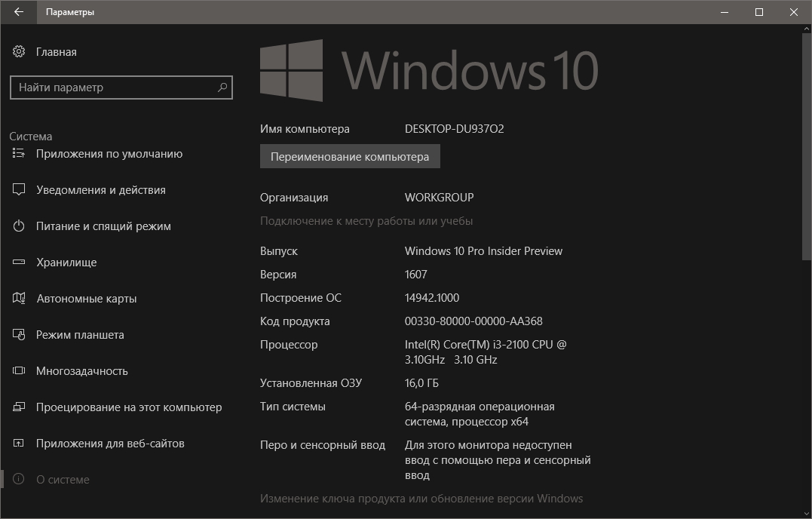
Task: Click the Тип системы label
Action: [x=293, y=407]
